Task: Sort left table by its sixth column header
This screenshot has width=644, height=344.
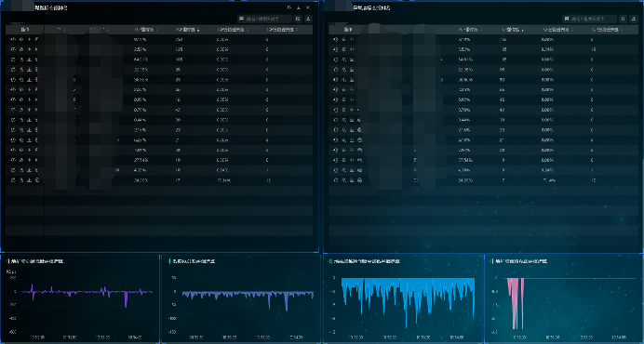Action: [x=233, y=30]
